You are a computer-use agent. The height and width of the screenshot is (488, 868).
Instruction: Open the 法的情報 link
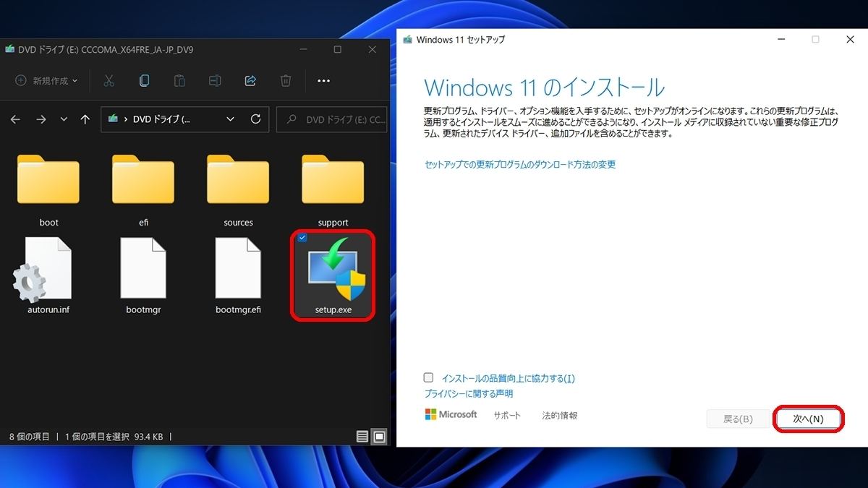(x=560, y=416)
